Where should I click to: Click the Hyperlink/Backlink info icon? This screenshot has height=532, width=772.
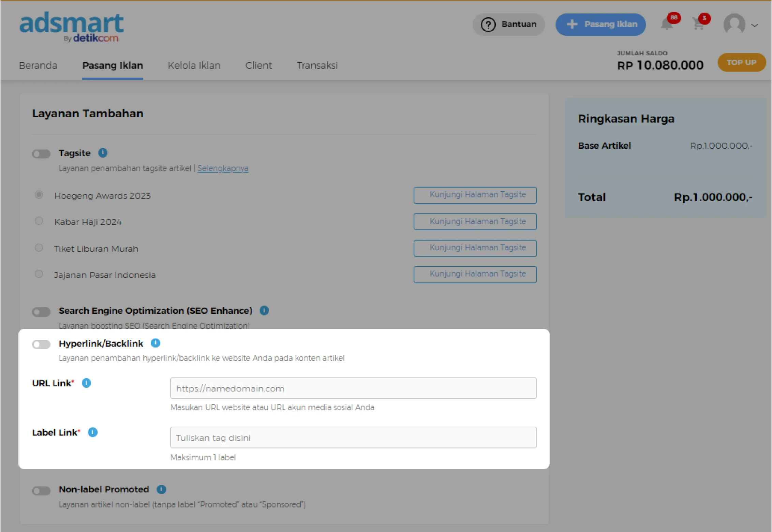(155, 343)
